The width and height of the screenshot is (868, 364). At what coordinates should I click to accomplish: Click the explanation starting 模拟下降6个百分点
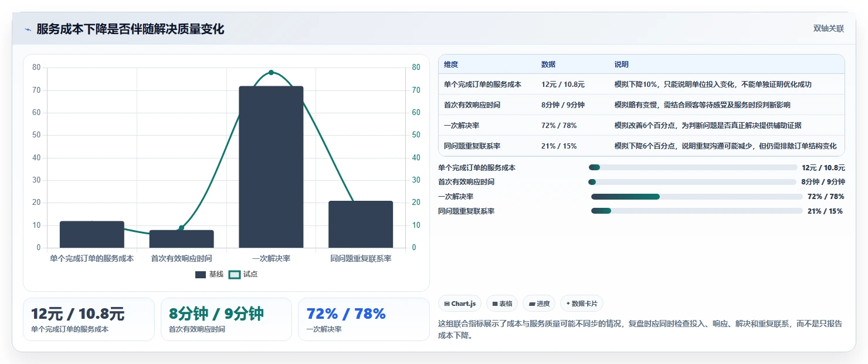tap(725, 146)
